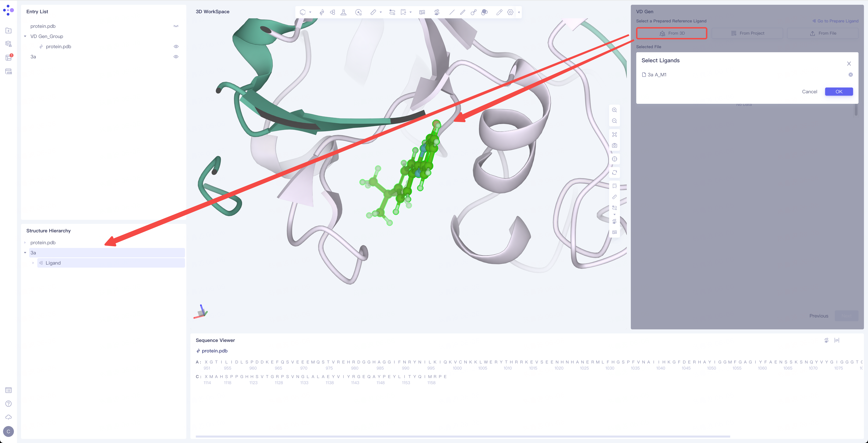This screenshot has width=868, height=443.
Task: Cancel the Select Ligands dialog
Action: 809,92
